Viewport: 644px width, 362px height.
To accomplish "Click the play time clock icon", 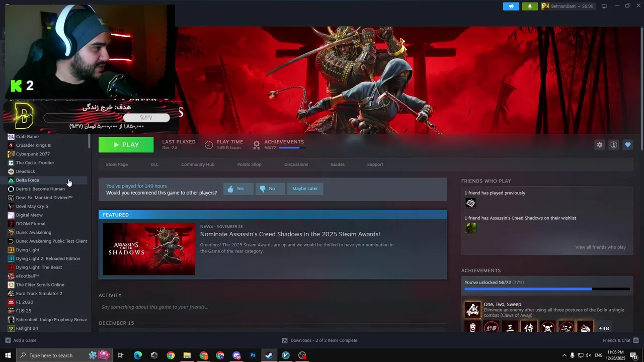I will point(209,145).
